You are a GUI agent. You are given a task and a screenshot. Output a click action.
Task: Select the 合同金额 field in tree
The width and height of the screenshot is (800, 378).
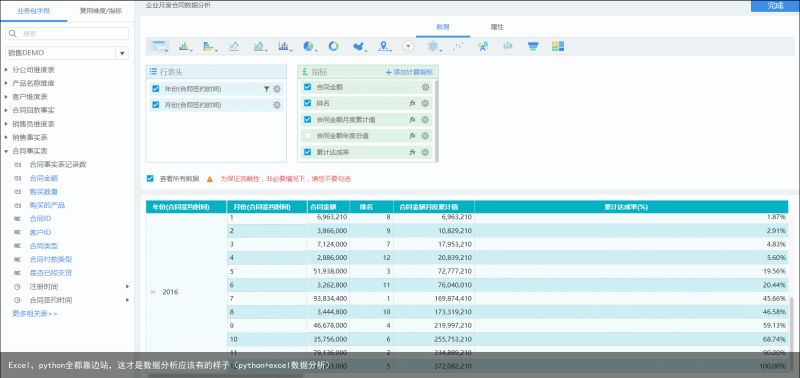point(44,179)
